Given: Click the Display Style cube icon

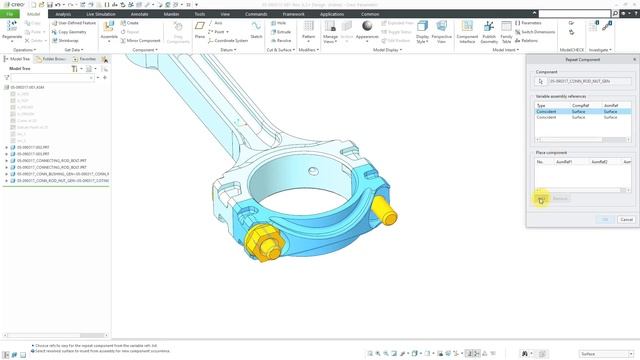Looking at the screenshot, I should pos(422,27).
